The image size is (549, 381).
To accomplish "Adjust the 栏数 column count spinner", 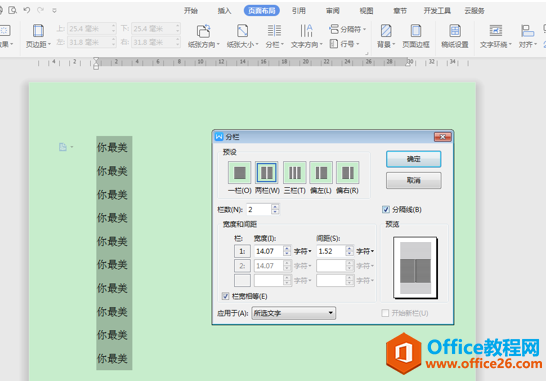I will (275, 209).
